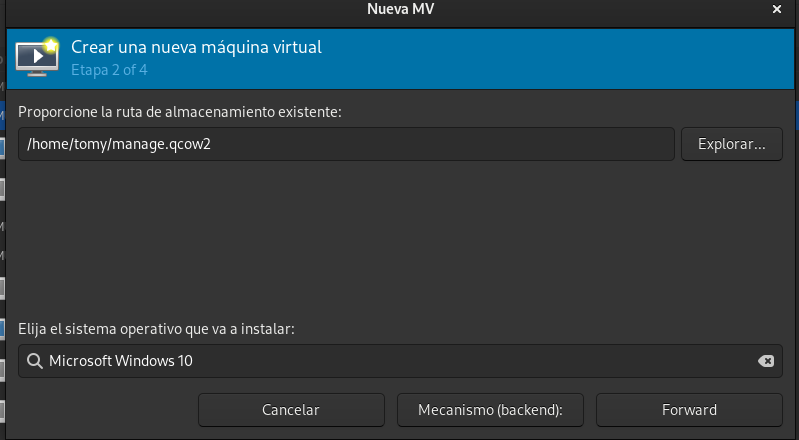Screen dimensions: 799x440
Task: Click the "Proporcione la ruta de almacenamiento" label
Action: click(180, 112)
